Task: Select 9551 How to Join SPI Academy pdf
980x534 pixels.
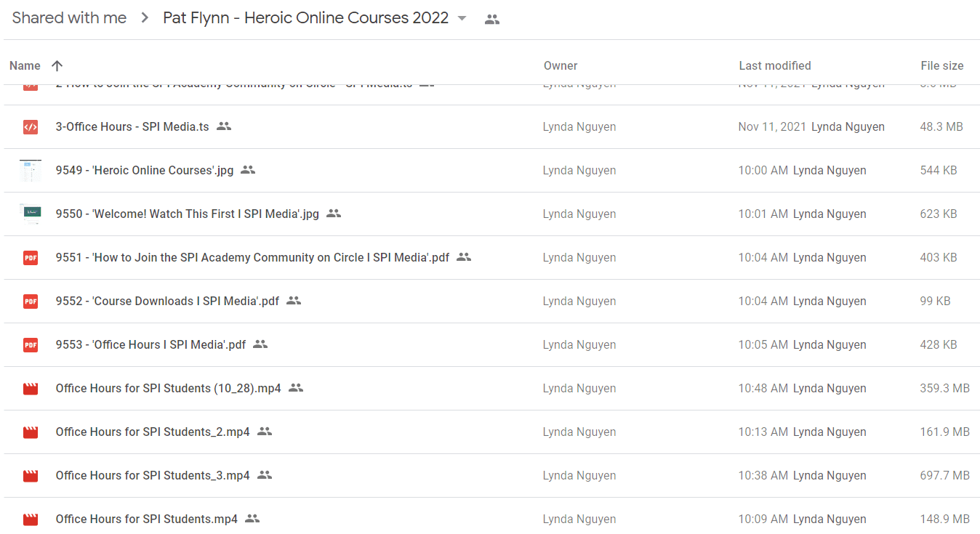Action: 252,257
